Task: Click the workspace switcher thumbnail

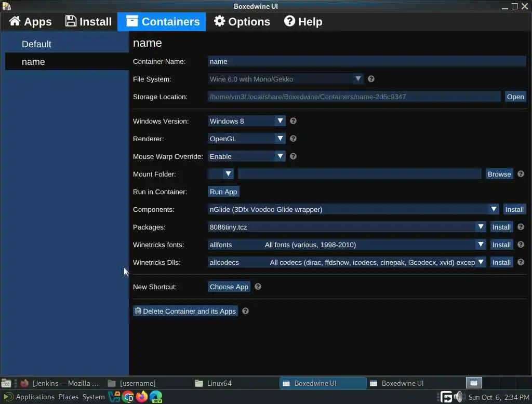Action: coord(474,383)
